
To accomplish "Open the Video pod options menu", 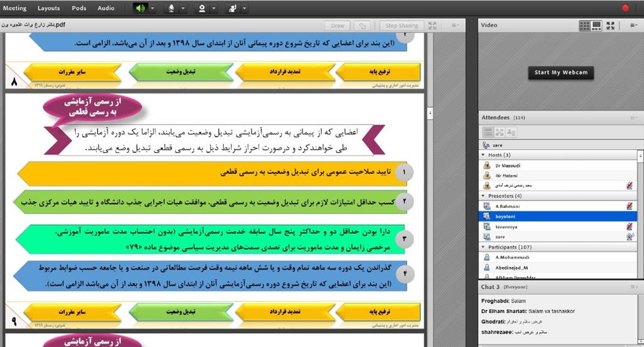I will pos(633,25).
